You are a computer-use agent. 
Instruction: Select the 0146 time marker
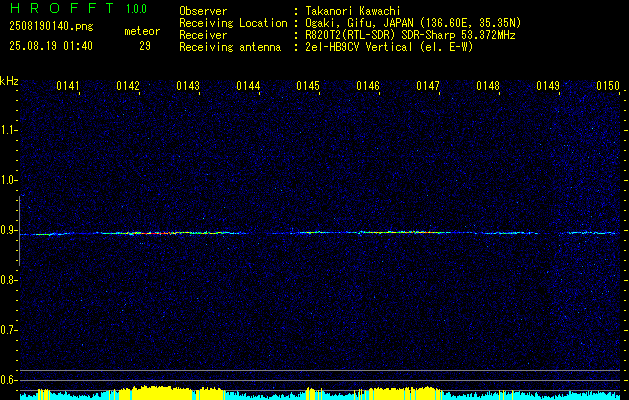(x=368, y=86)
